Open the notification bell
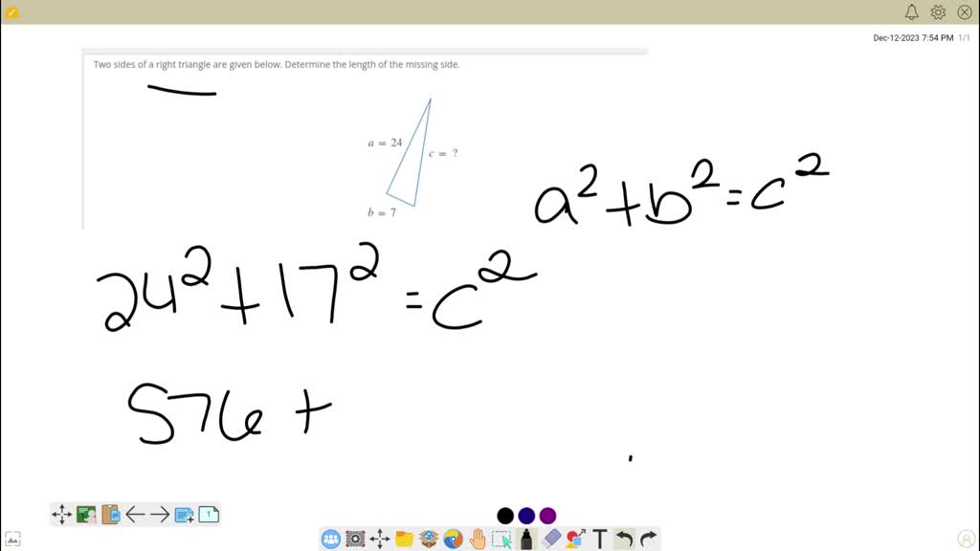 pos(911,11)
